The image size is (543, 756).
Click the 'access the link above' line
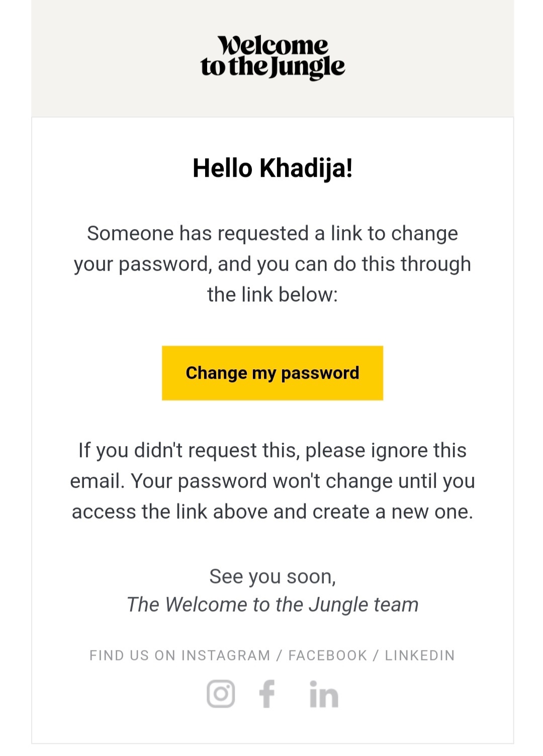click(x=273, y=512)
